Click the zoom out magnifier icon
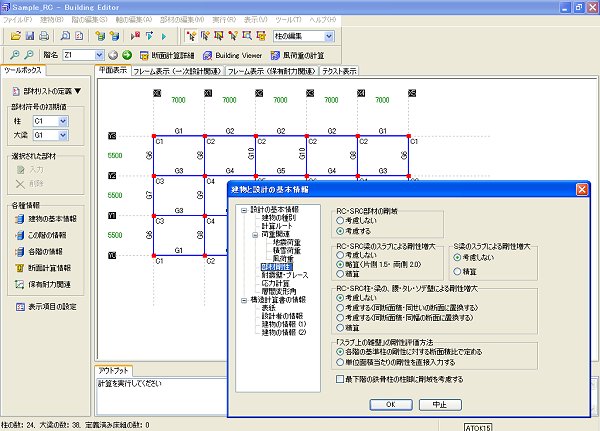Screen dimensions: 600x431 (x=29, y=55)
